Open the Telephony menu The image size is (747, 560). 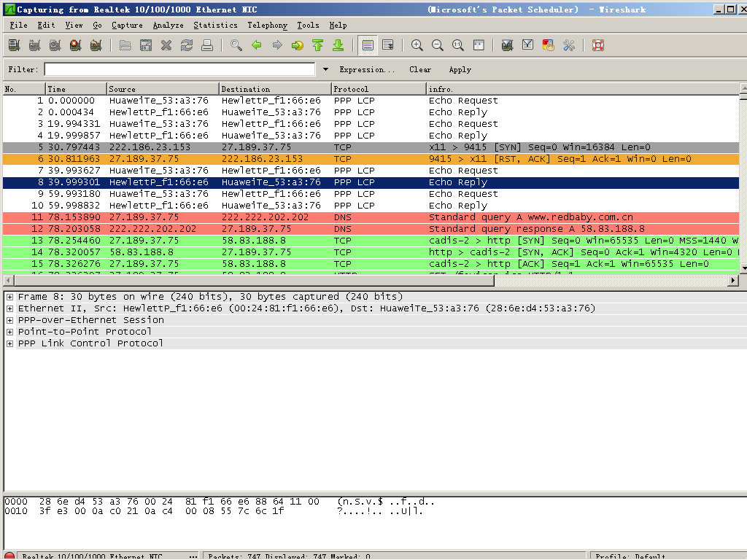(x=267, y=26)
